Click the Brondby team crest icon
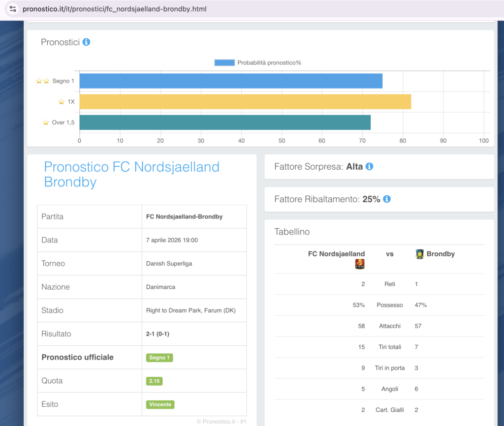Screen dimensions: 504x426 (x=419, y=254)
